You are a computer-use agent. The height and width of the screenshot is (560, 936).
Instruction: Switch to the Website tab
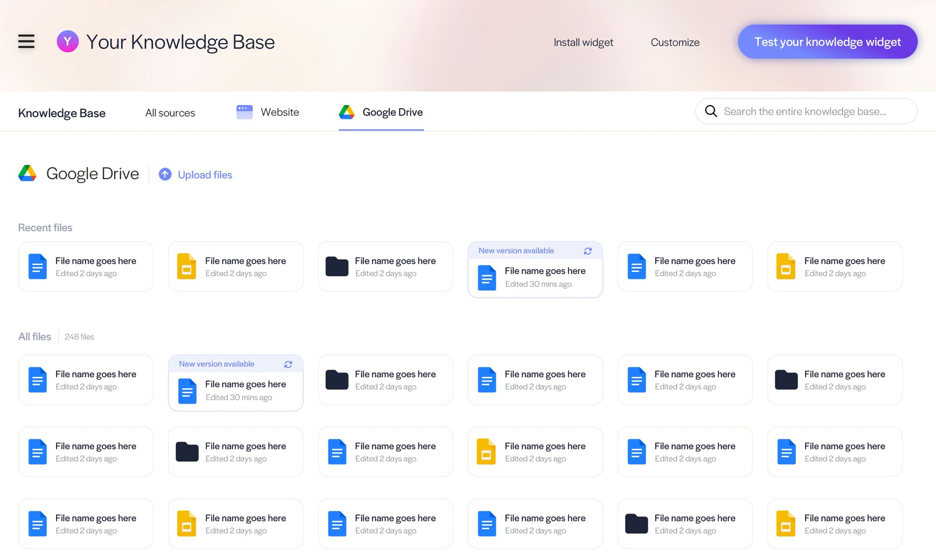click(x=280, y=112)
